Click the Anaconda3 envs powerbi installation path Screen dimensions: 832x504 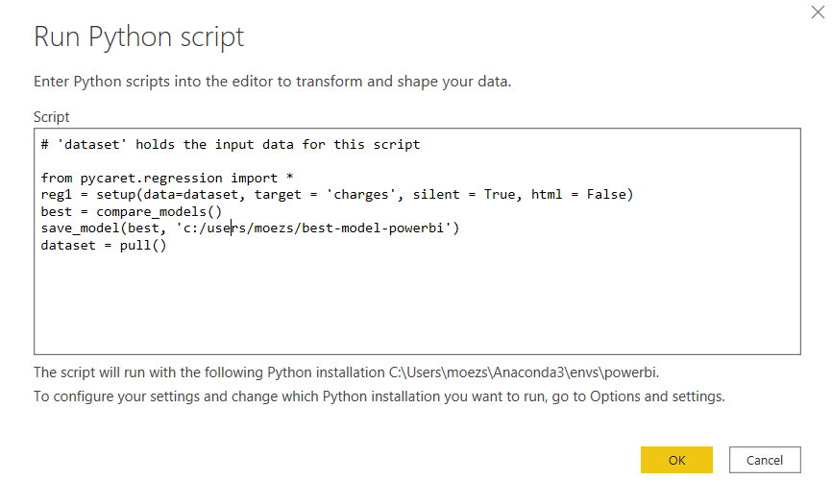point(539,372)
